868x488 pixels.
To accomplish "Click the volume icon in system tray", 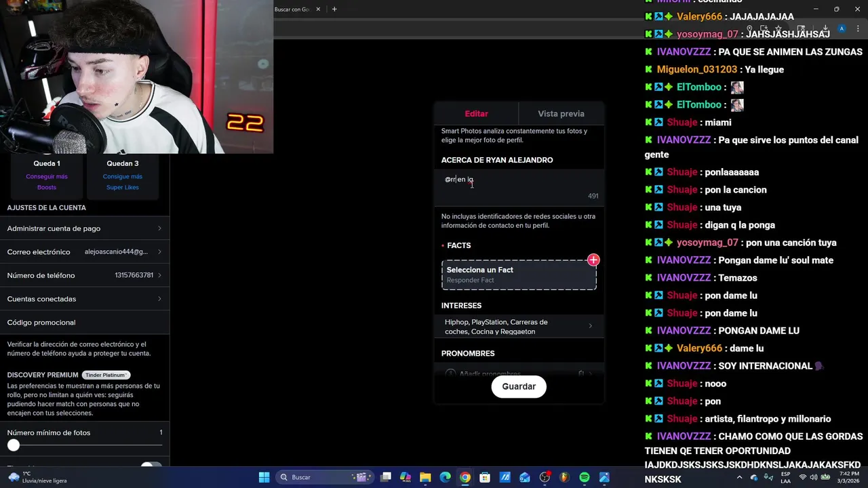I will click(x=814, y=477).
